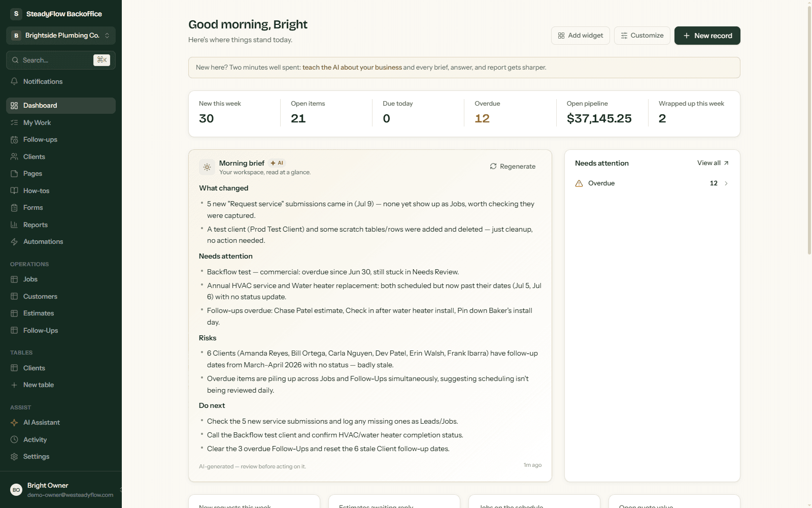Screen dimensions: 812x508
Task: Open the Forms clipboard icon
Action: pyautogui.click(x=14, y=208)
